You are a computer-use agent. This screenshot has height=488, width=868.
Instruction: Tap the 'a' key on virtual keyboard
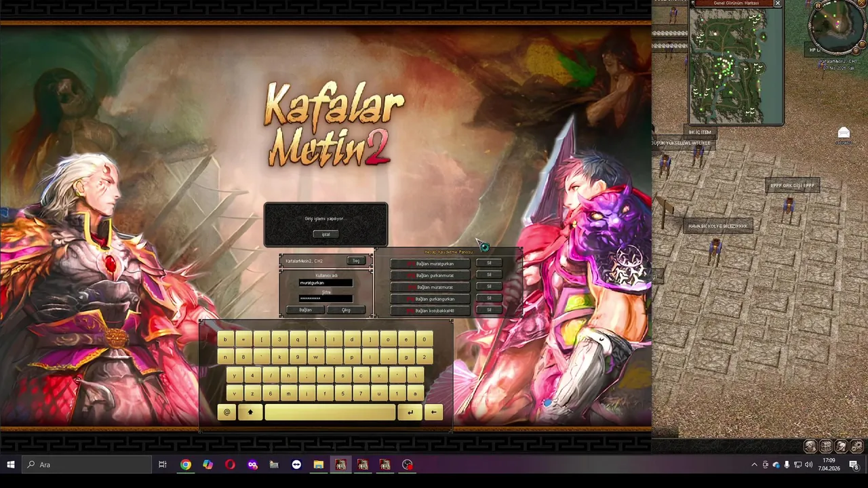416,393
